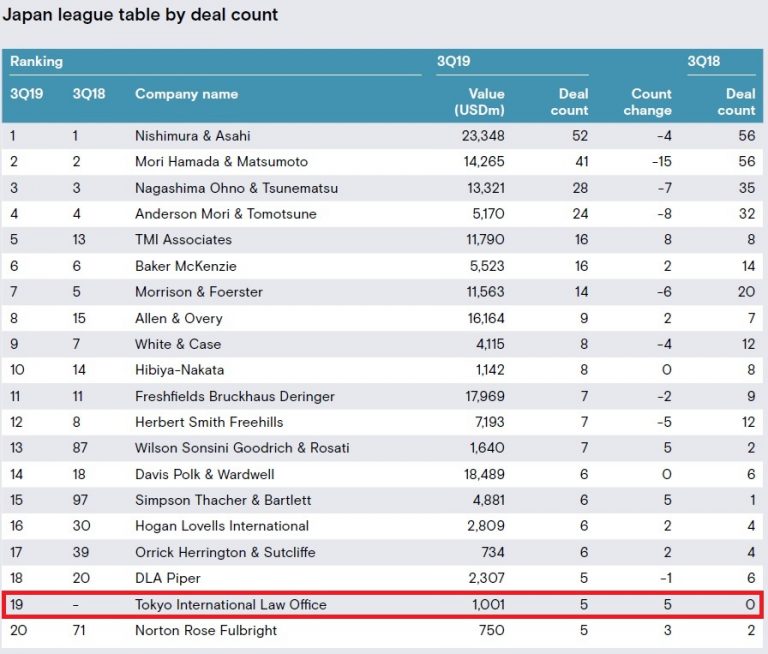Viewport: 768px width, 654px height.
Task: Select the 'White & Case' cell
Action: click(x=178, y=344)
